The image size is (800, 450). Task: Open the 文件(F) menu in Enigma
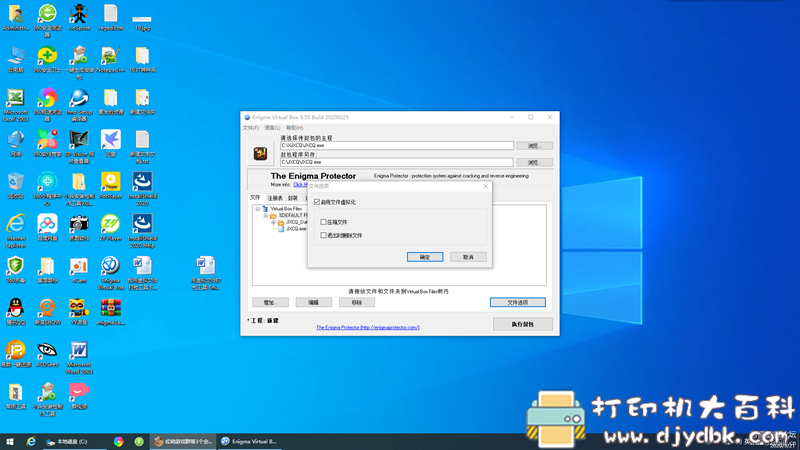(251, 128)
